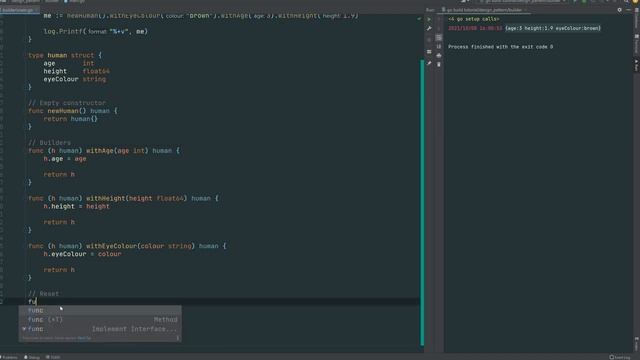Click the 'h.age = age' assignment line
The height and width of the screenshot is (360, 640).
coord(65,159)
